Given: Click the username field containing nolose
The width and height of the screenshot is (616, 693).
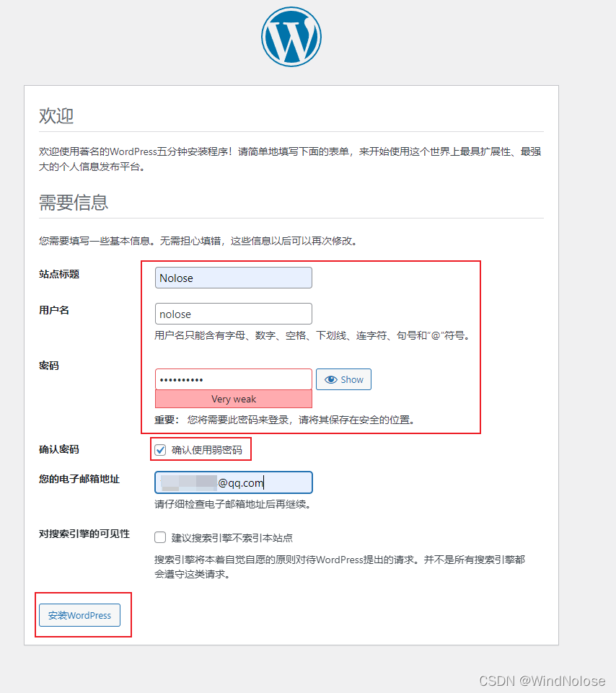Looking at the screenshot, I should tap(234, 314).
